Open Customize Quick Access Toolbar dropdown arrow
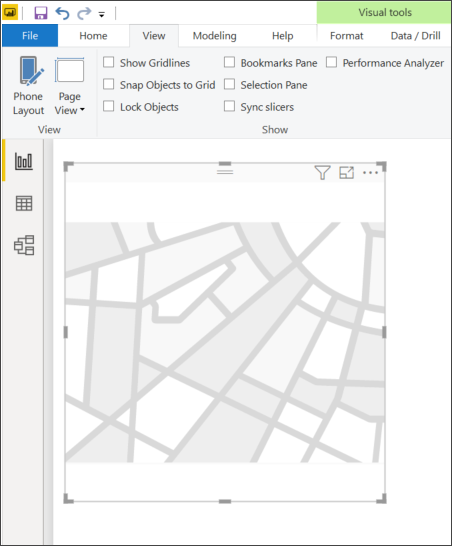Screen dimensions: 452x546 point(102,15)
